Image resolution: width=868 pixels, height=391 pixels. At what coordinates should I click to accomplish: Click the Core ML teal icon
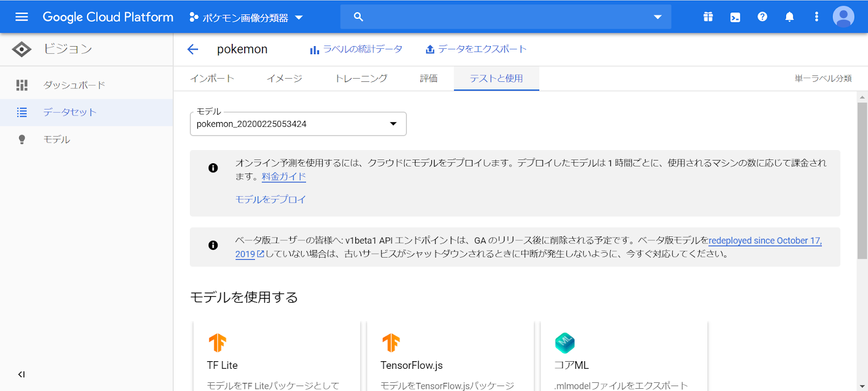[x=565, y=343]
